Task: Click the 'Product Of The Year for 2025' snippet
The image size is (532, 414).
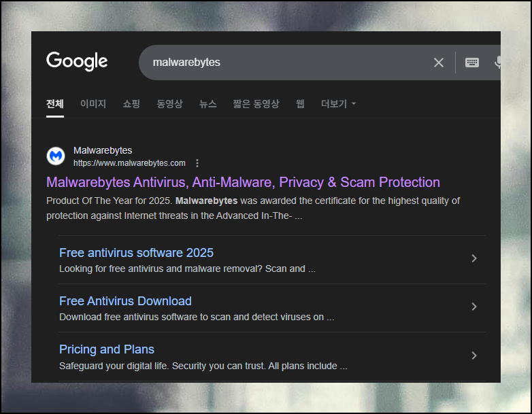Action: (x=253, y=208)
